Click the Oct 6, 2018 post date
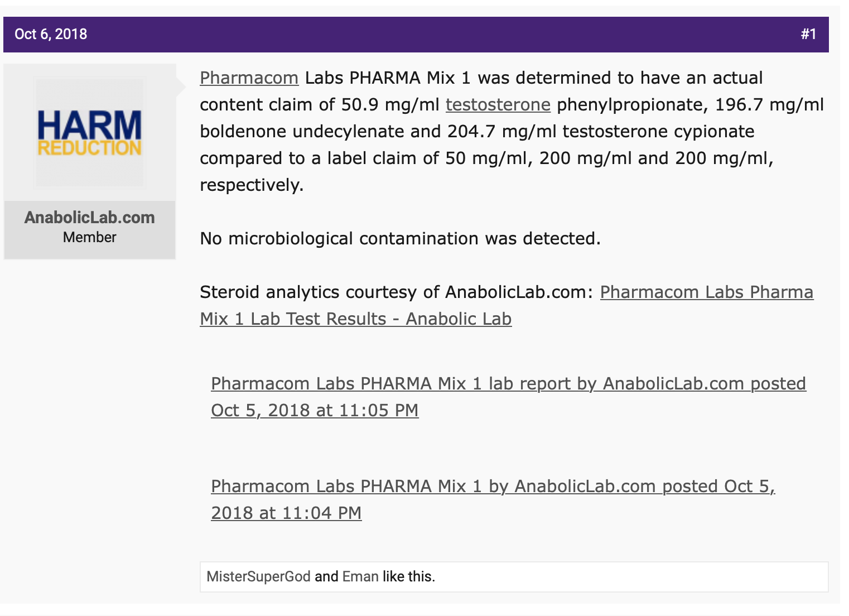This screenshot has width=849, height=616. (51, 34)
